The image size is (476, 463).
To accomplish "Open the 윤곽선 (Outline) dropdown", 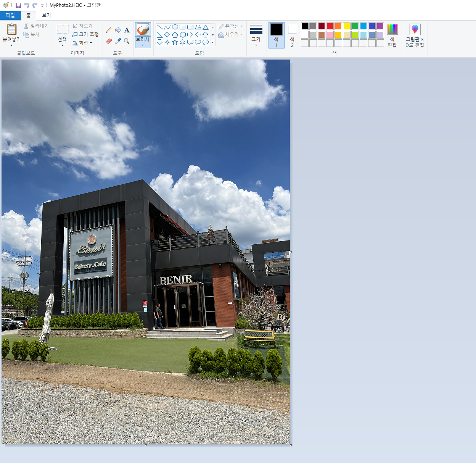I will click(230, 26).
